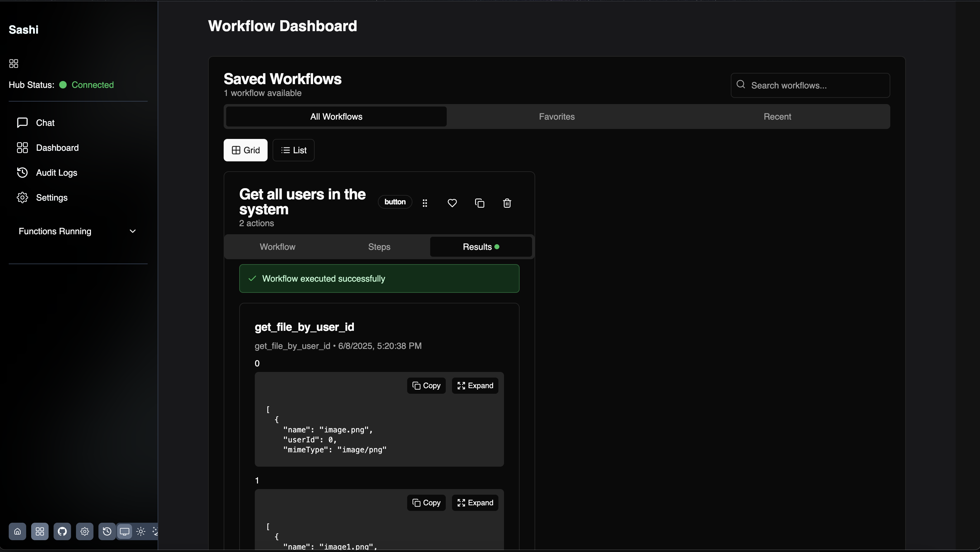
Task: Click the search magnifier icon
Action: click(740, 84)
